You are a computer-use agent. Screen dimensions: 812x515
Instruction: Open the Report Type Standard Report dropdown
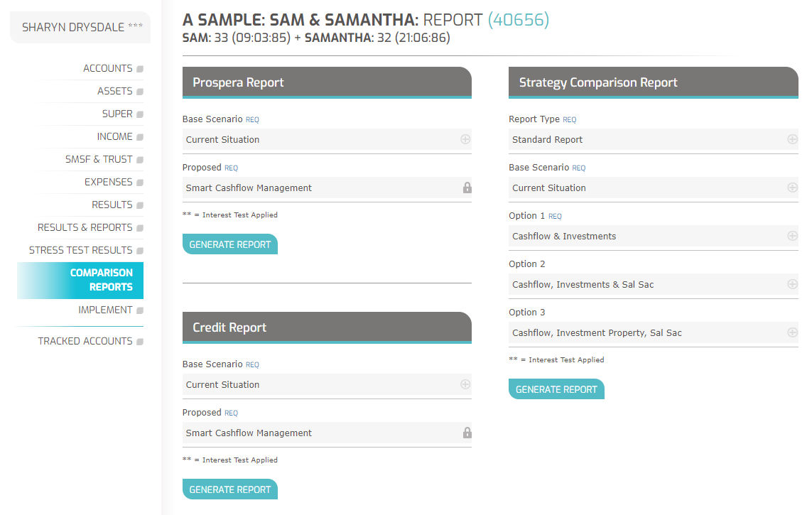[x=653, y=139]
